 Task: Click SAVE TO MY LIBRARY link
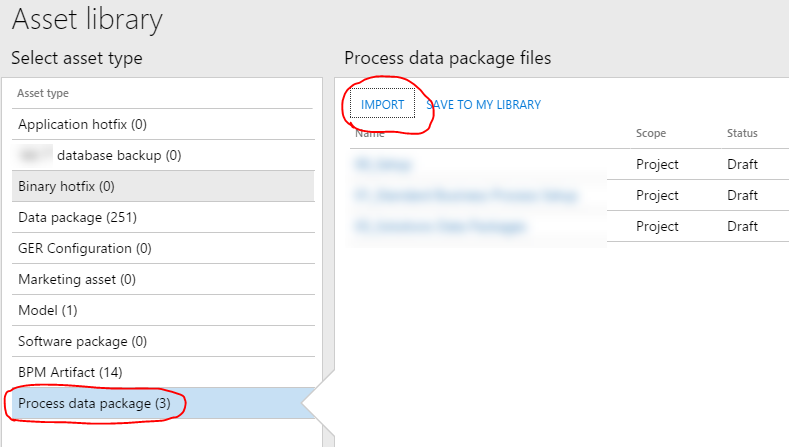(484, 105)
